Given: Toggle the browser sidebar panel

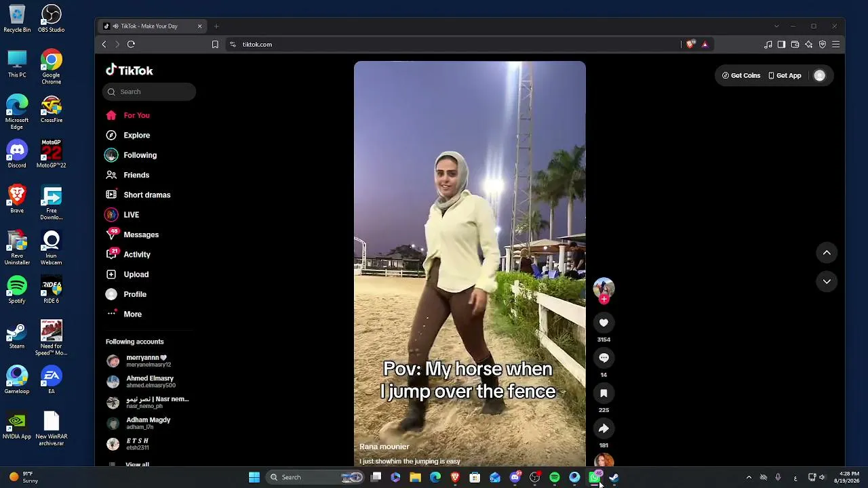Looking at the screenshot, I should tap(781, 45).
